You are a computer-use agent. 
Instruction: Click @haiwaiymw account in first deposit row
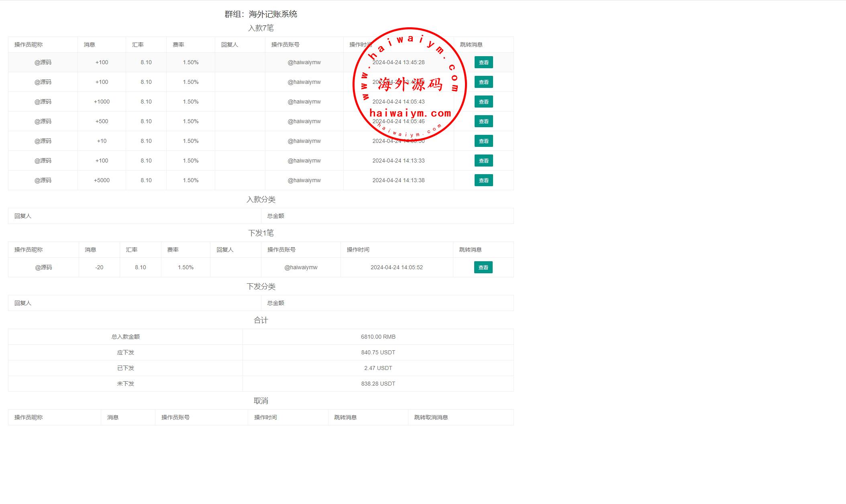(304, 62)
